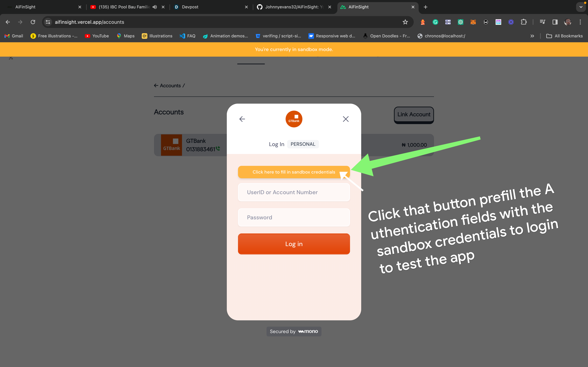Expand the hidden bookmarks chevron
The width and height of the screenshot is (588, 367).
pos(532,36)
